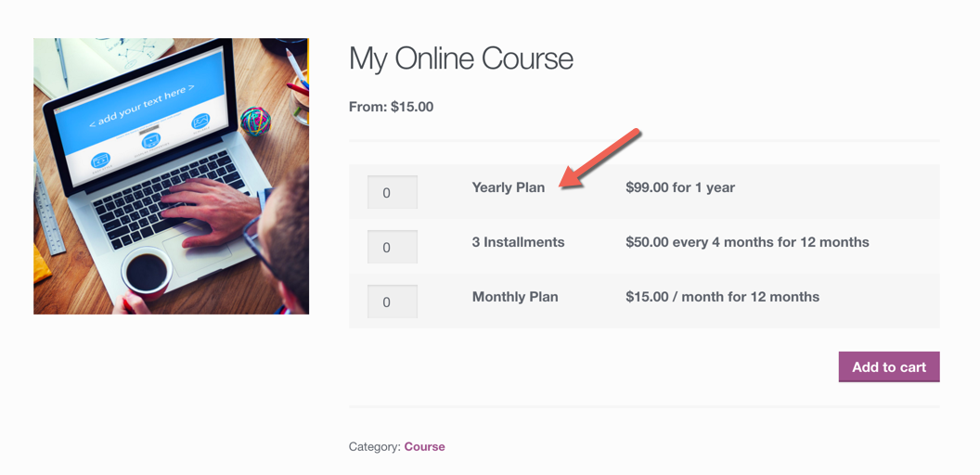Click the rubber band ball in the photo
Viewport: 980px width, 475px height.
tap(255, 121)
